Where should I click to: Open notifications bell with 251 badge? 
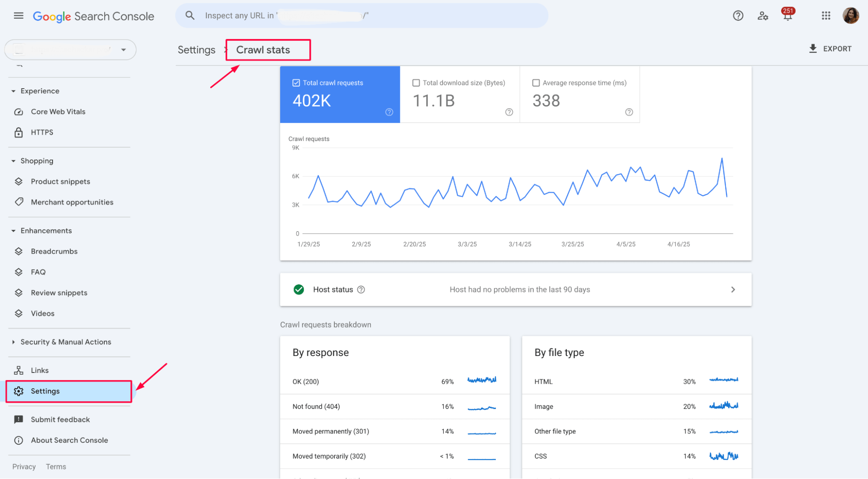[x=788, y=15]
